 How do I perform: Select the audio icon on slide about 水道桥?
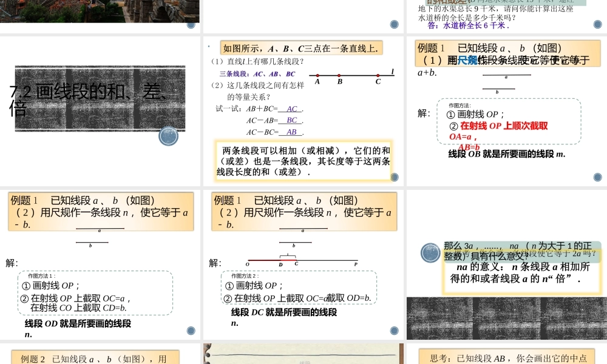click(x=598, y=24)
